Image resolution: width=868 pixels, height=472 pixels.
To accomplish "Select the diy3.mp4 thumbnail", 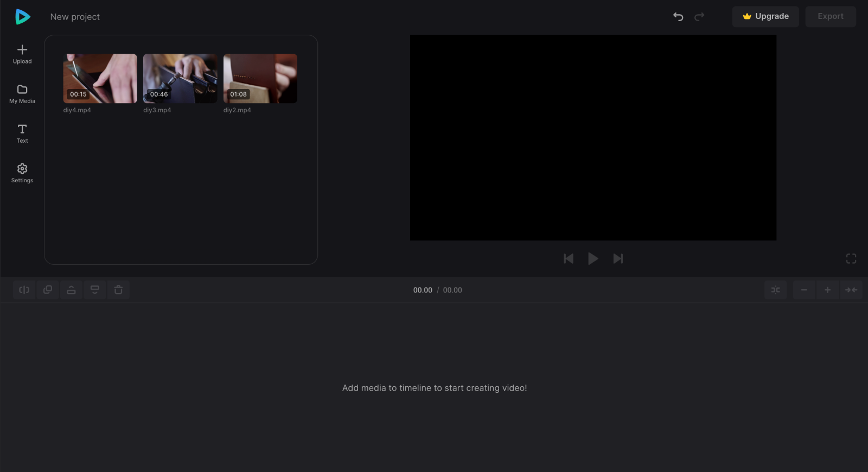I will [180, 78].
